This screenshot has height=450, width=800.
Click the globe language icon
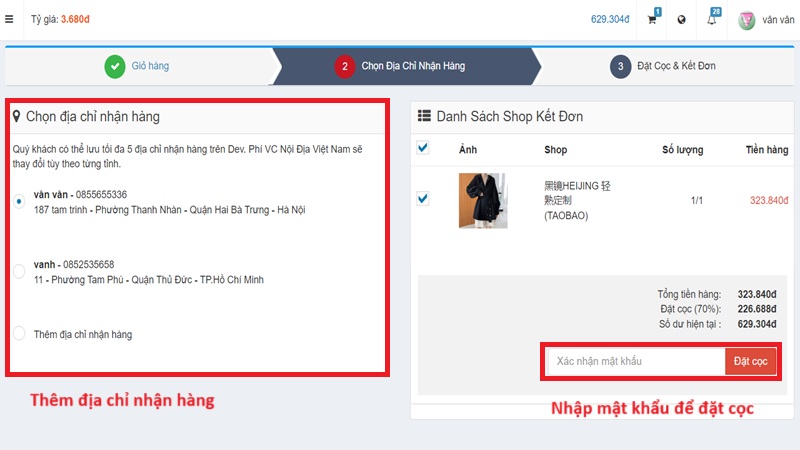click(x=681, y=19)
